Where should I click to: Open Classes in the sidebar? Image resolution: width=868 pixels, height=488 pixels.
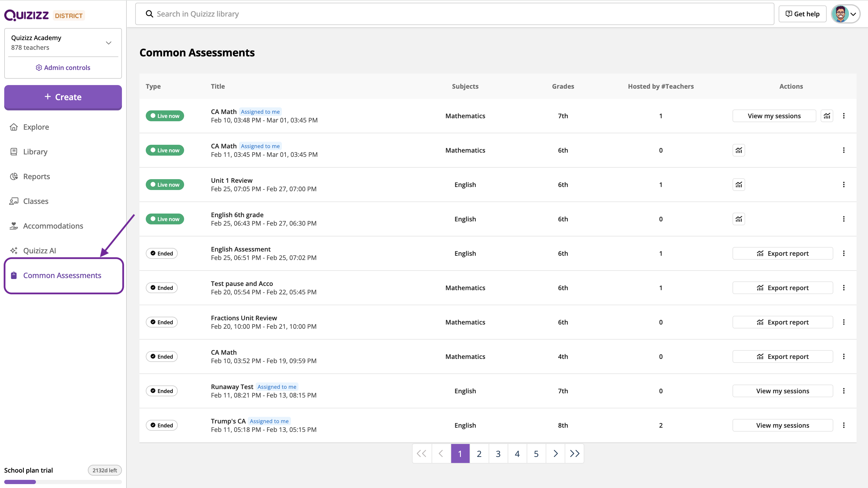click(36, 201)
